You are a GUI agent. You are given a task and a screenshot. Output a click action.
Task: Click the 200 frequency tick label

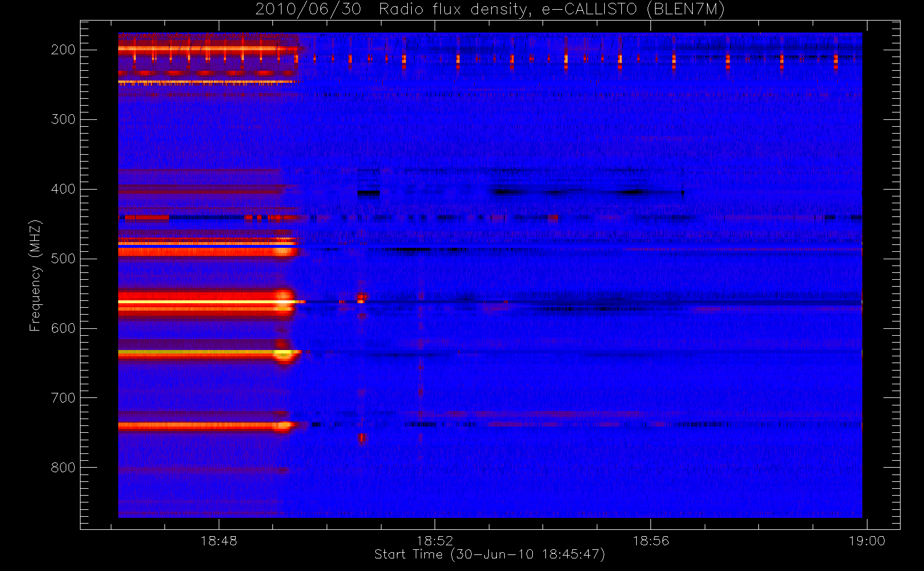(63, 50)
